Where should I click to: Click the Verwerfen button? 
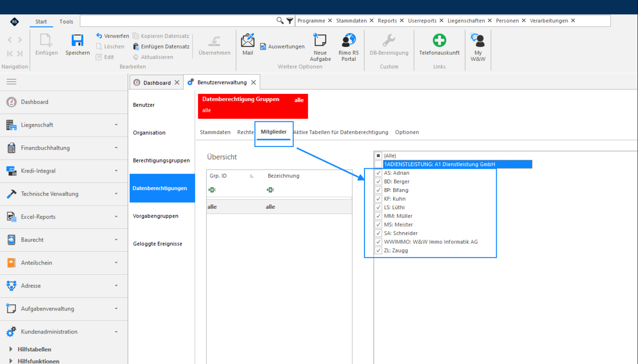click(113, 36)
